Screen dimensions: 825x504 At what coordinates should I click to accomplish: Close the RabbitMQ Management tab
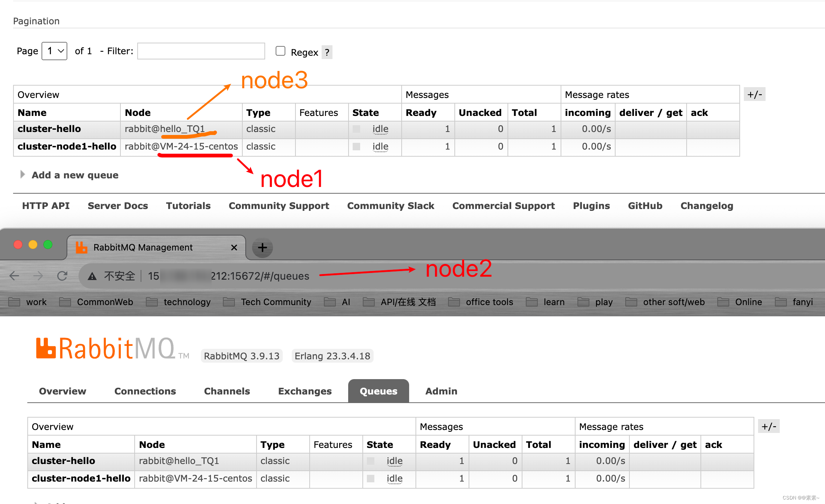[x=234, y=248]
